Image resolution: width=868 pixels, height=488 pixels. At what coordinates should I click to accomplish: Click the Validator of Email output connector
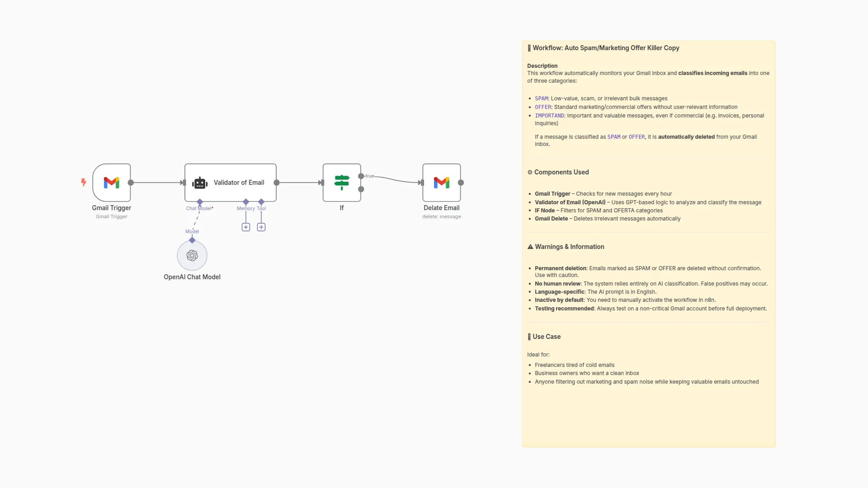[x=277, y=183]
